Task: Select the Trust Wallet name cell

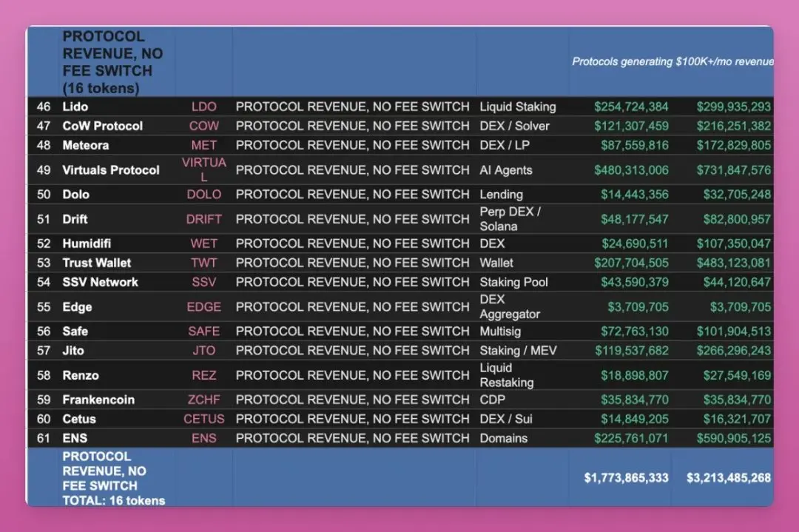Action: point(96,263)
